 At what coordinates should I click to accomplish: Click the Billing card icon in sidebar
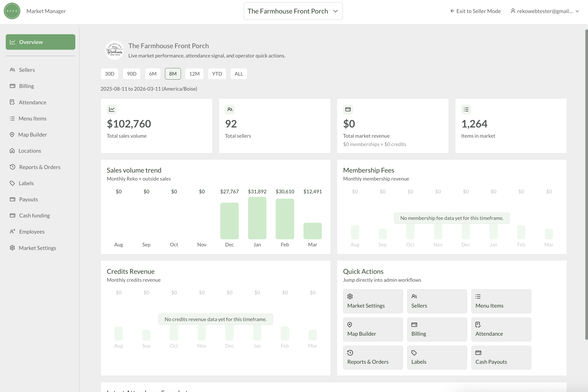(x=13, y=86)
